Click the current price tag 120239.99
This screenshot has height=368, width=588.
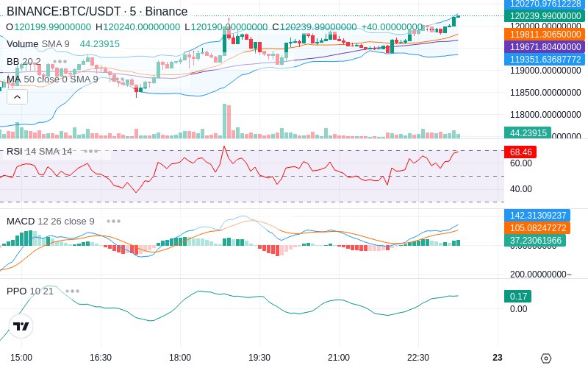pyautogui.click(x=545, y=15)
